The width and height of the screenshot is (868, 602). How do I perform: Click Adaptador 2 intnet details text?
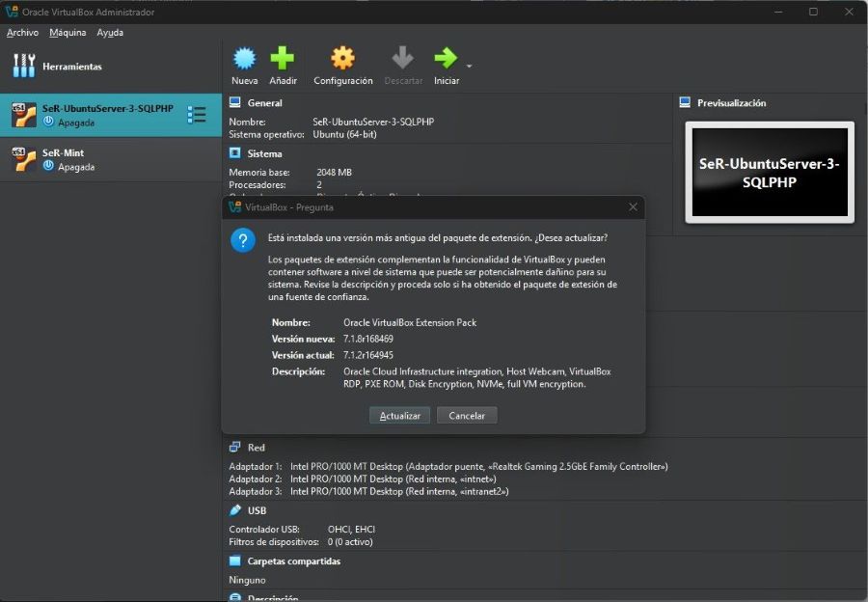click(393, 479)
